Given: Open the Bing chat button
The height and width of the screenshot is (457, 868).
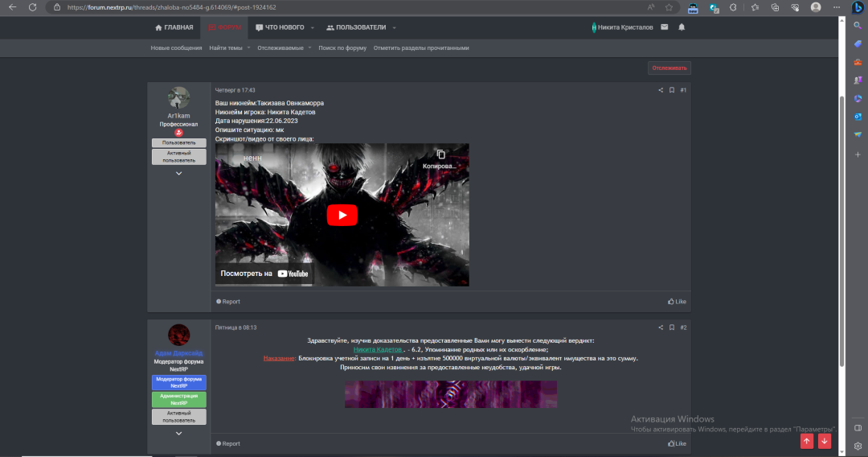Looking at the screenshot, I should pyautogui.click(x=858, y=7).
